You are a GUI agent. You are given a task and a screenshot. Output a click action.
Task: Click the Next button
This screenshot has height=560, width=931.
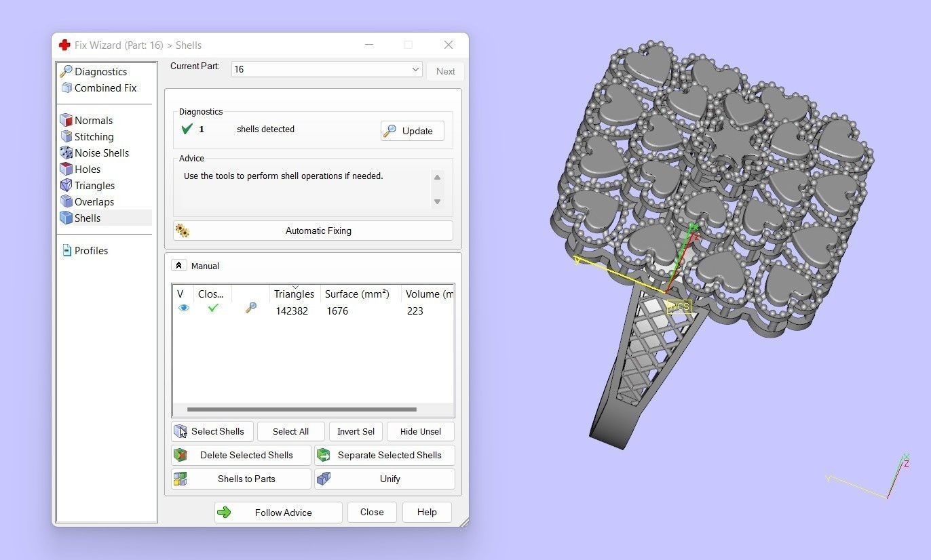coord(445,71)
